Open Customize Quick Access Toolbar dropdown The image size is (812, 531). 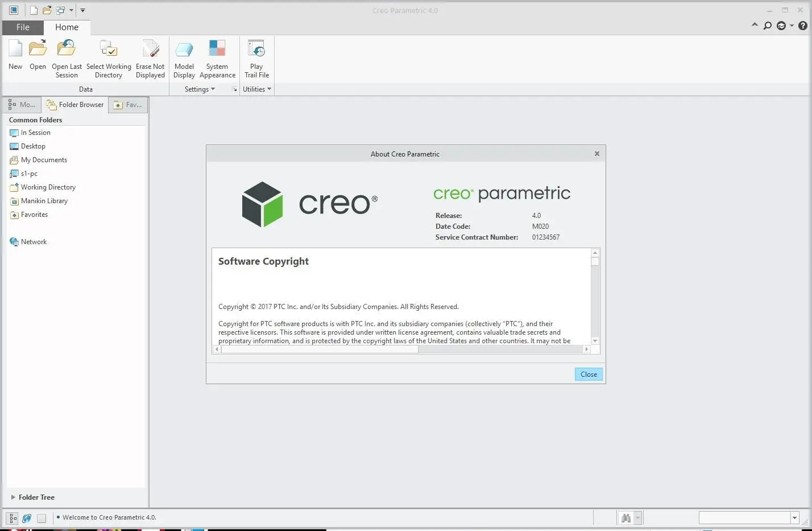click(82, 10)
